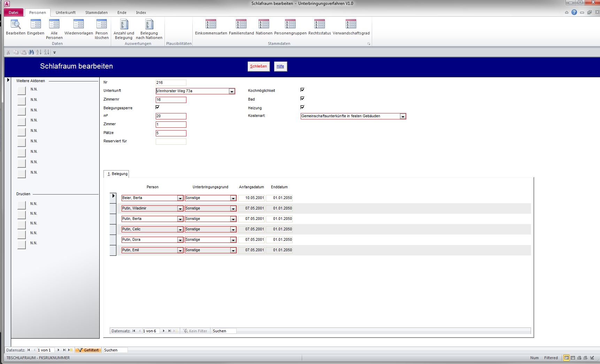
Task: Open the Bearbeiten ribbon icon
Action: point(16,27)
